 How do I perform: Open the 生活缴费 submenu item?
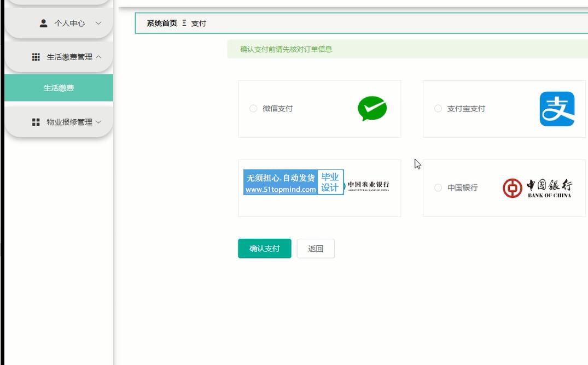coord(59,87)
